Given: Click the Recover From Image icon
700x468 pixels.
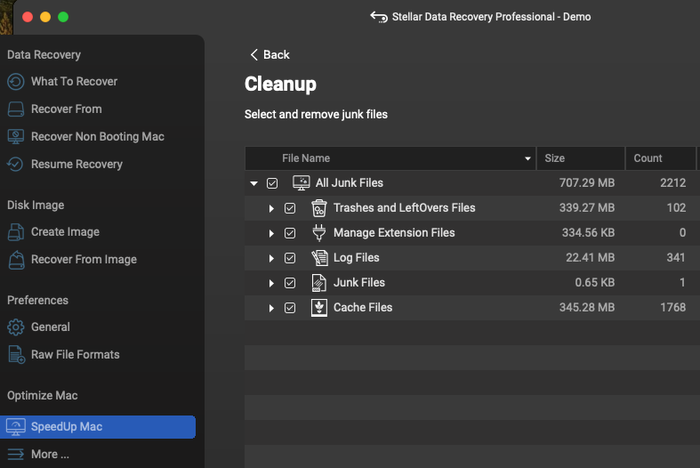Looking at the screenshot, I should 17,260.
